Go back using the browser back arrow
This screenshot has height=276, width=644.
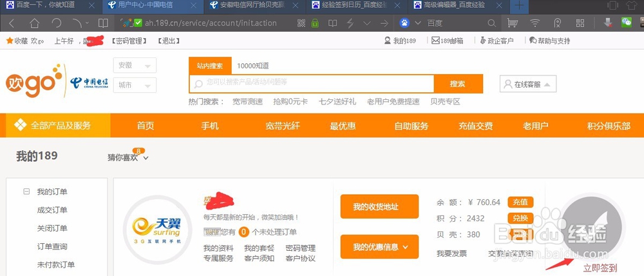point(11,23)
